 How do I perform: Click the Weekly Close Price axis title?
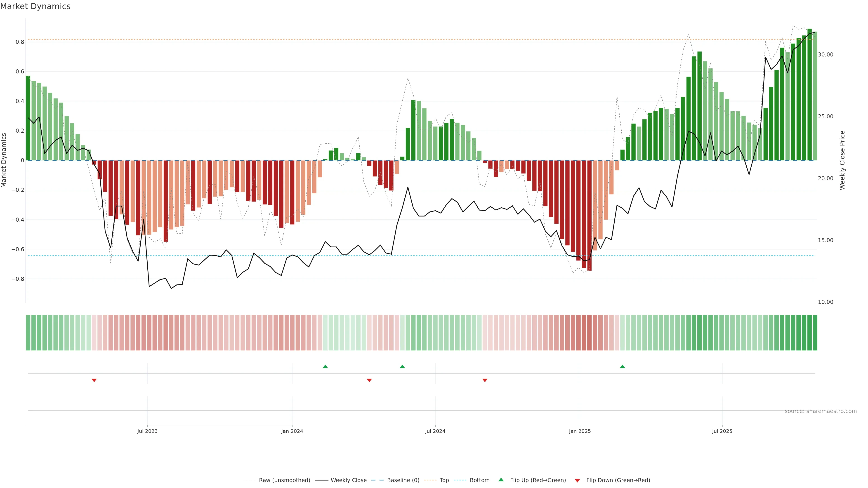tap(842, 160)
